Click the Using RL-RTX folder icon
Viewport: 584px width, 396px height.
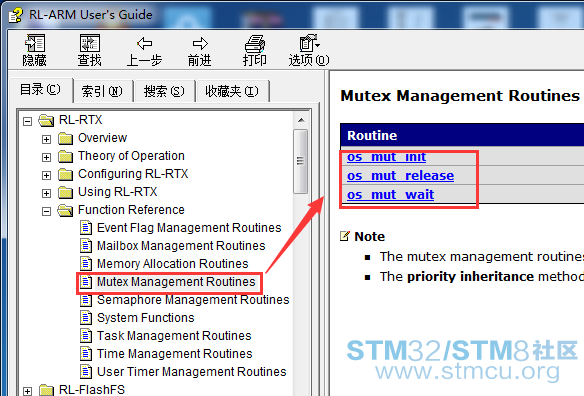(66, 192)
